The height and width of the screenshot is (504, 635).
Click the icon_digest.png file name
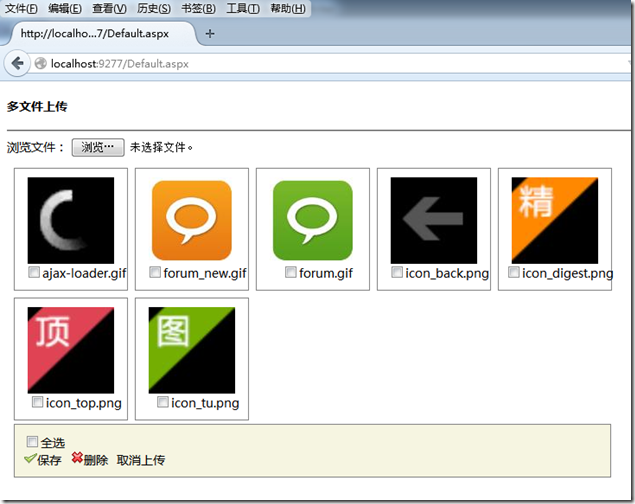coord(567,274)
